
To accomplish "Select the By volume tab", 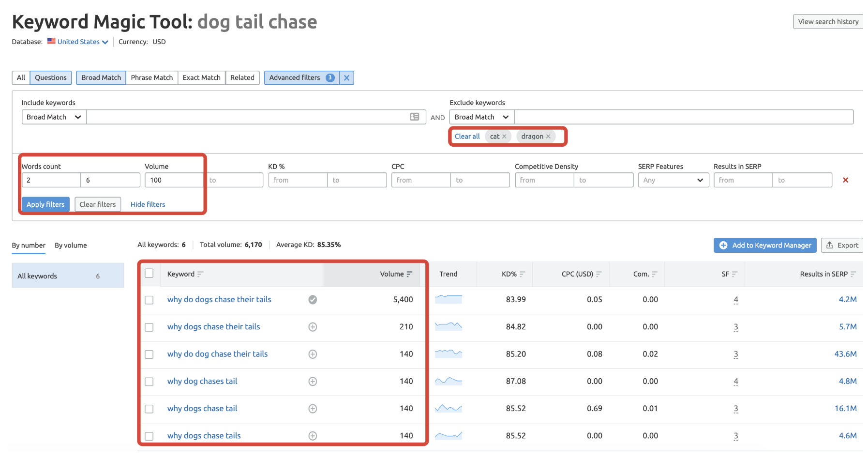I will point(70,245).
